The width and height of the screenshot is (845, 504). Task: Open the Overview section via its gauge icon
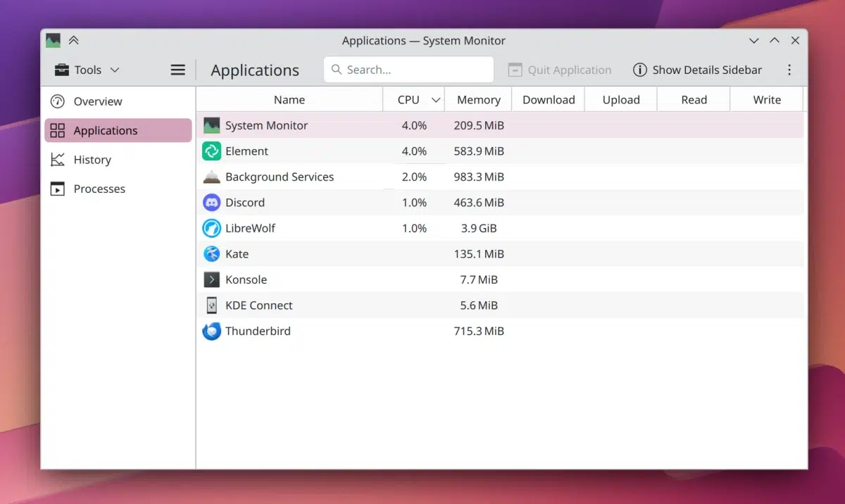pyautogui.click(x=57, y=101)
